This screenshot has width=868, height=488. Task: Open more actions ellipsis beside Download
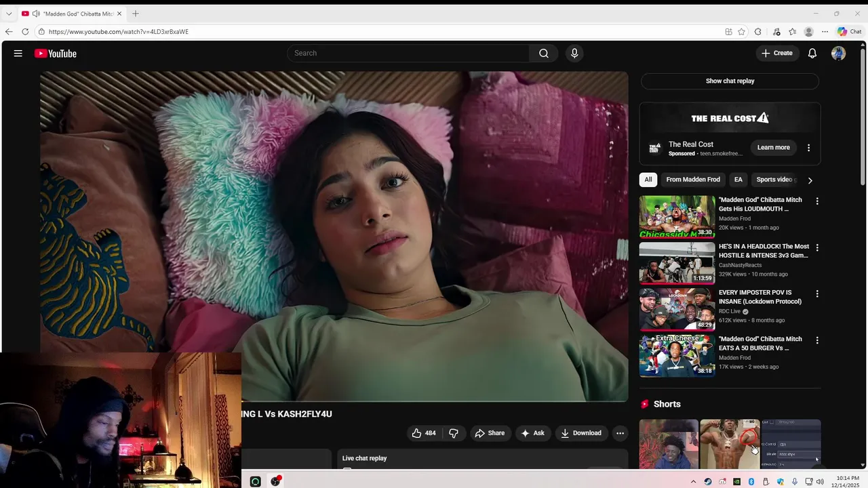(x=620, y=433)
